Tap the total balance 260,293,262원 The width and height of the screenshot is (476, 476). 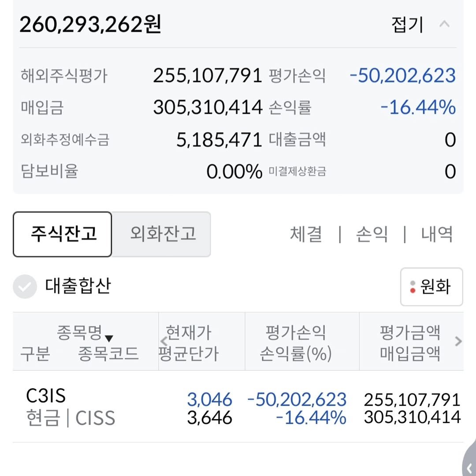pyautogui.click(x=90, y=25)
